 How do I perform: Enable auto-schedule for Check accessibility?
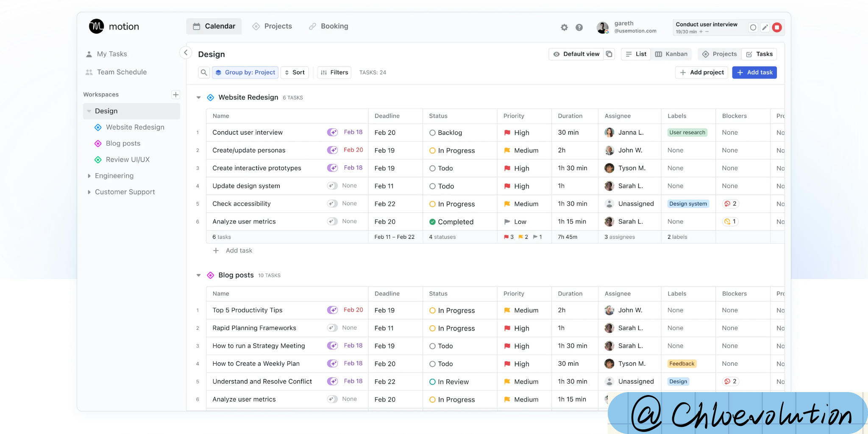(x=332, y=203)
